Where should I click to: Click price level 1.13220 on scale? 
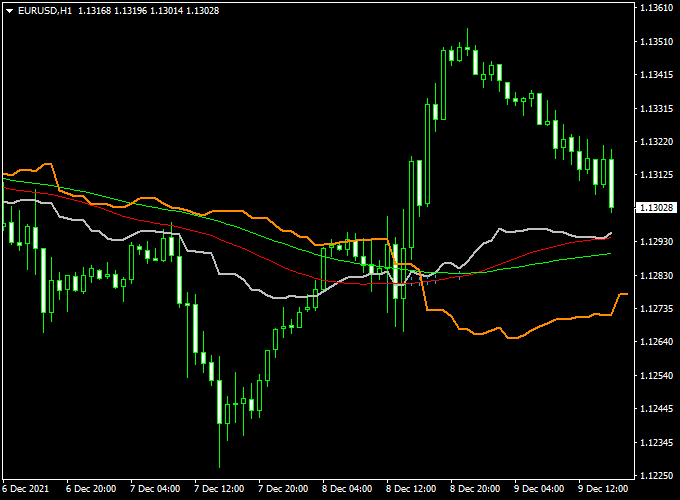coord(657,141)
